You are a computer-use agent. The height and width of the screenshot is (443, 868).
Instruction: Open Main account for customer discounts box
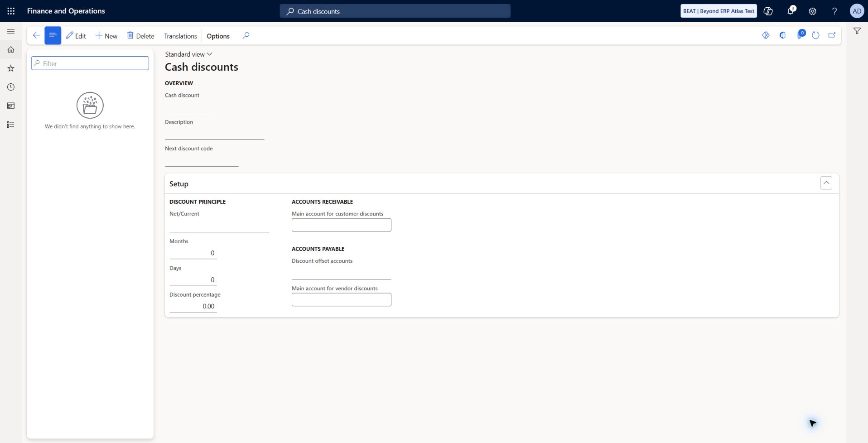(x=342, y=225)
